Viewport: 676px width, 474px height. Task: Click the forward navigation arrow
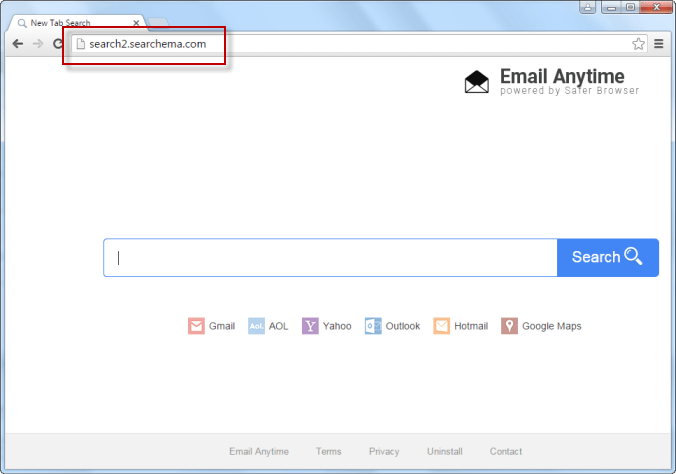(x=38, y=44)
